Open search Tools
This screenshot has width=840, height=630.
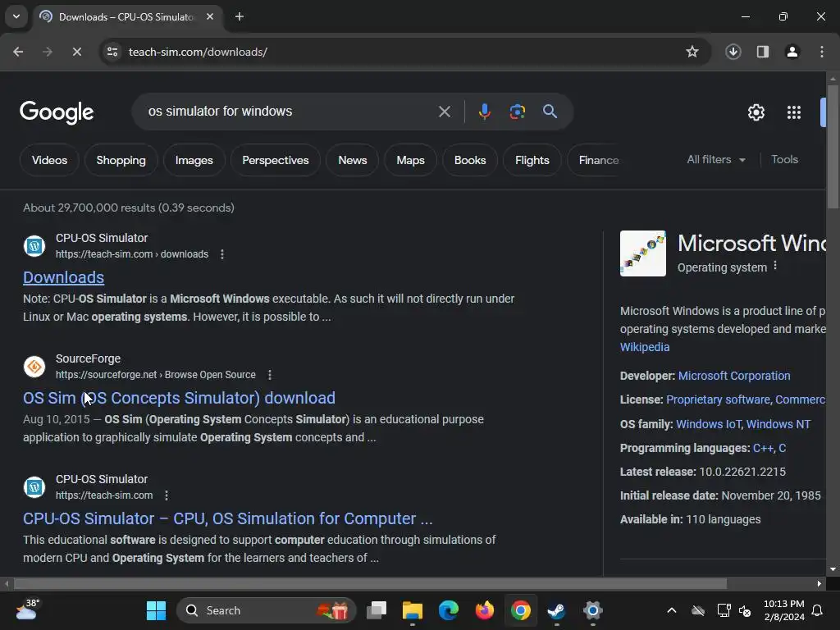click(784, 160)
